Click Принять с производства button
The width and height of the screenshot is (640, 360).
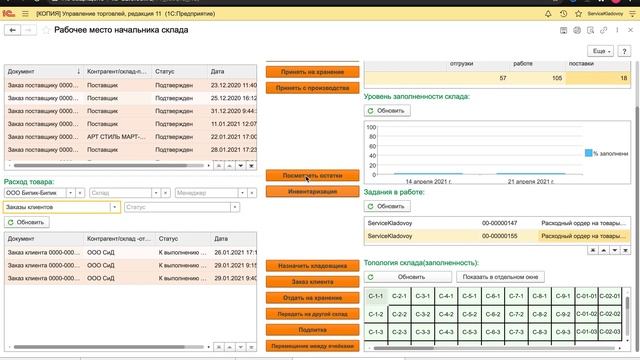(x=313, y=88)
